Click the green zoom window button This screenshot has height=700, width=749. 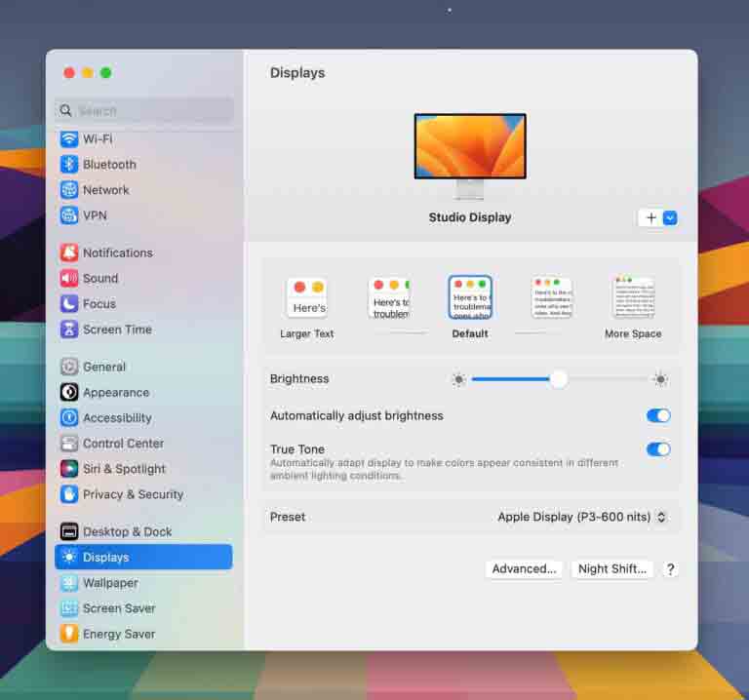(106, 73)
